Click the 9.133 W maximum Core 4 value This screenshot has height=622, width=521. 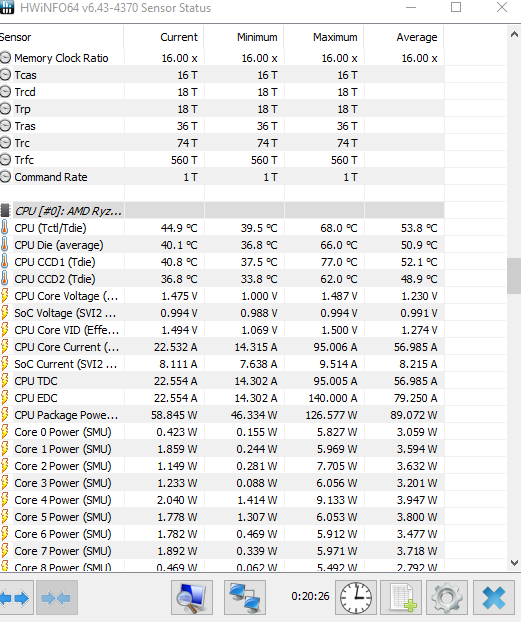[x=336, y=500]
